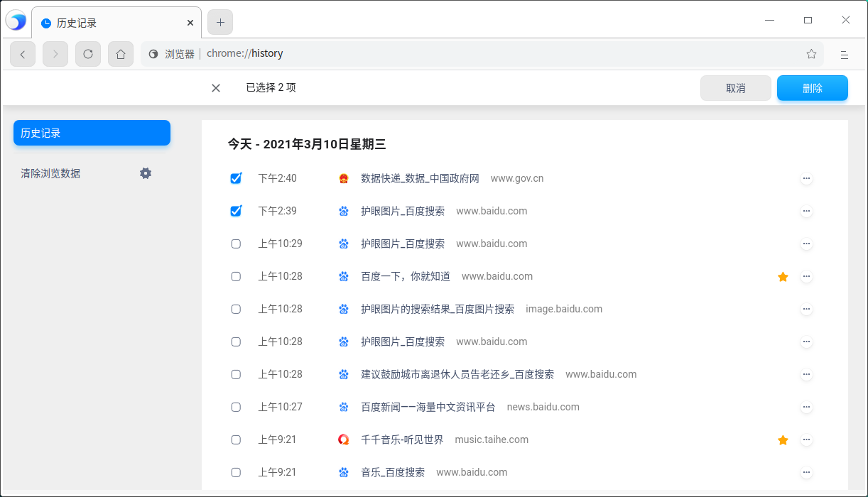Check the 建议鼓励城市离退休人员 entry checkbox
The image size is (868, 497).
tap(236, 374)
